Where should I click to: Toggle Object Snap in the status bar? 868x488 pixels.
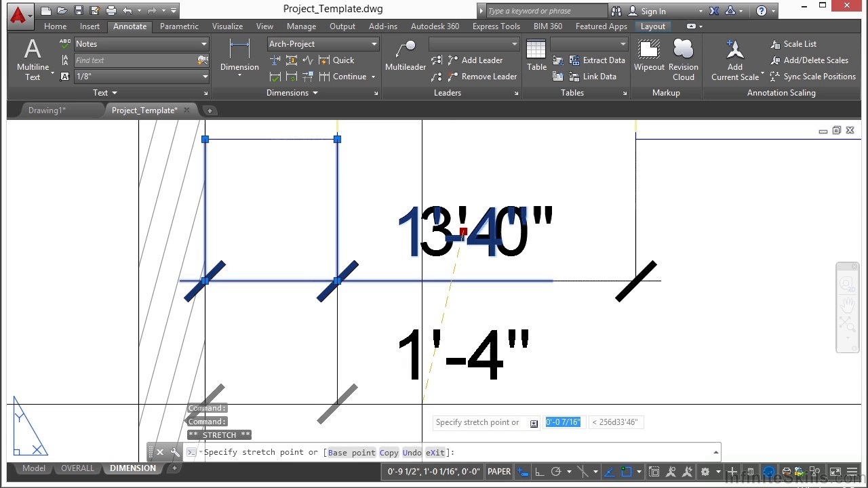[x=627, y=472]
